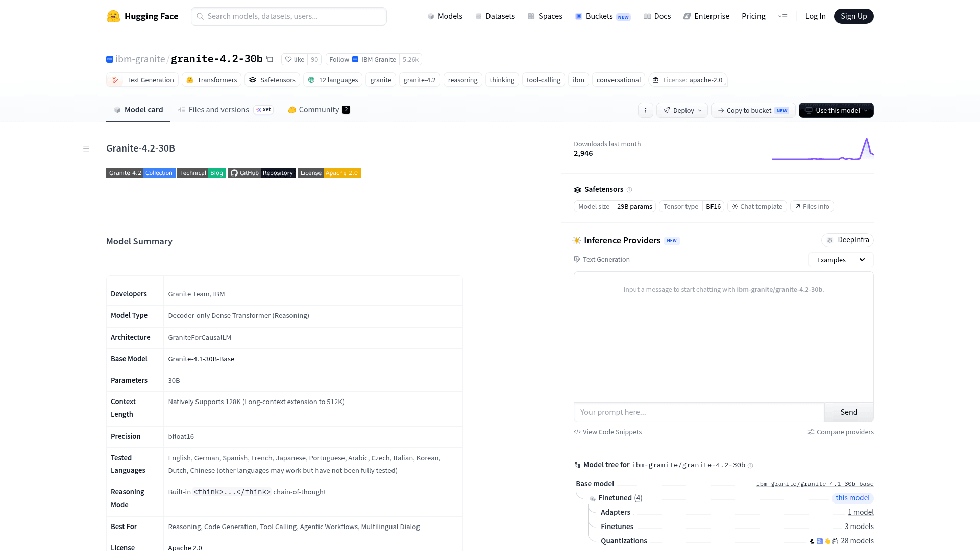This screenshot has height=551, width=980.
Task: Expand the Finetuned (4) tree entry
Action: pyautogui.click(x=620, y=498)
